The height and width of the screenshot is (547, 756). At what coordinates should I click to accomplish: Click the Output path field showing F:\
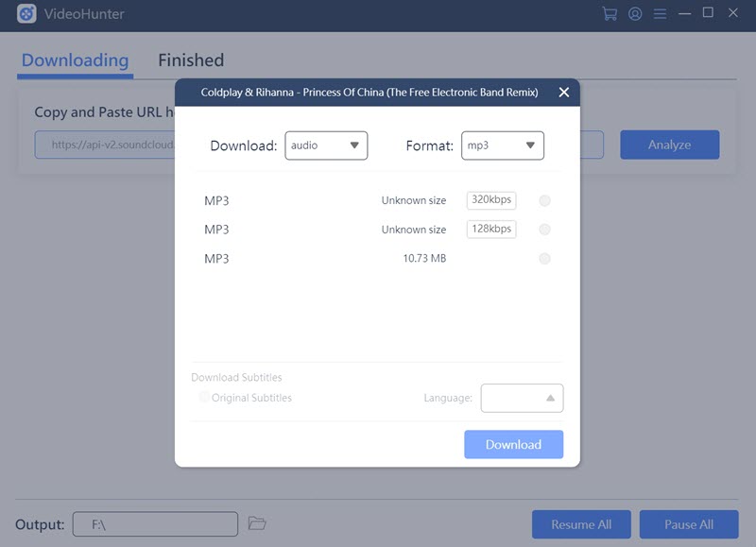point(155,524)
